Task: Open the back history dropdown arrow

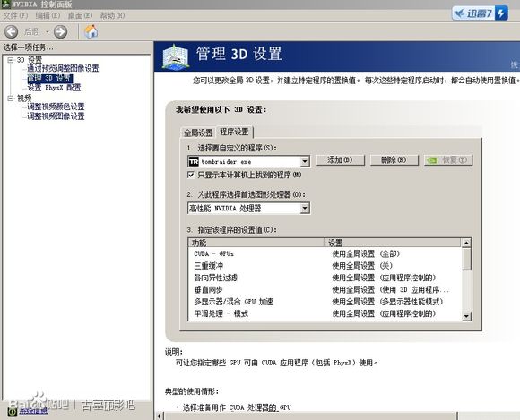Action: click(x=48, y=32)
